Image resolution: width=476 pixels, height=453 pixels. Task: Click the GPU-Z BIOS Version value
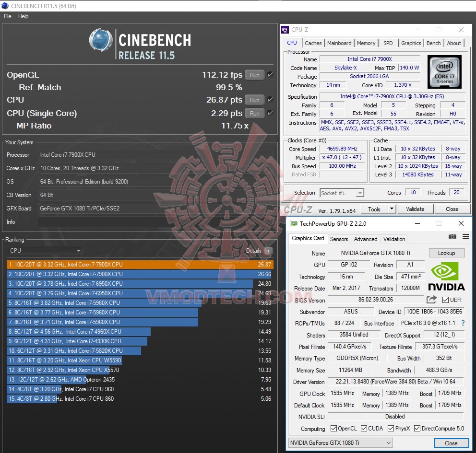point(376,300)
